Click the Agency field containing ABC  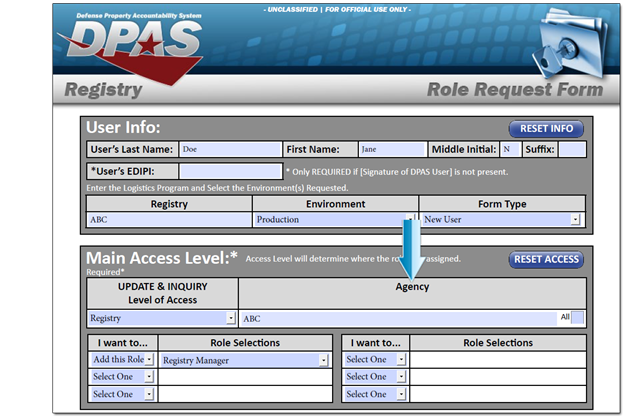pyautogui.click(x=399, y=319)
